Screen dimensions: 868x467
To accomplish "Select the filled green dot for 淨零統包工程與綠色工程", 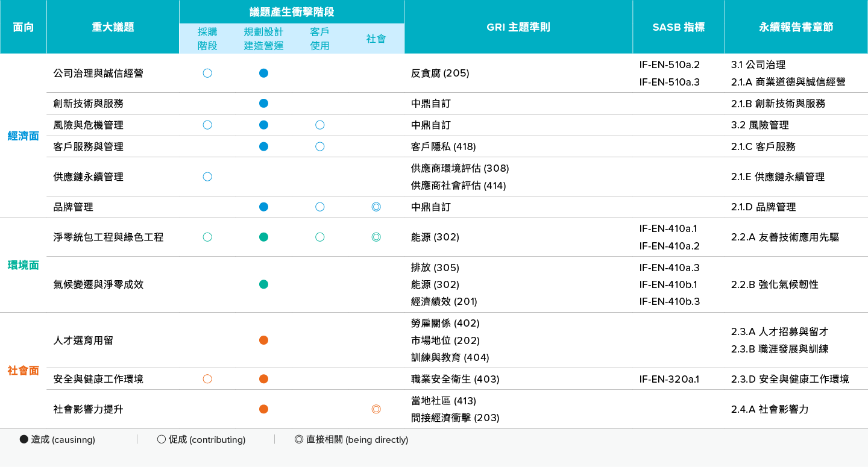I will [263, 237].
